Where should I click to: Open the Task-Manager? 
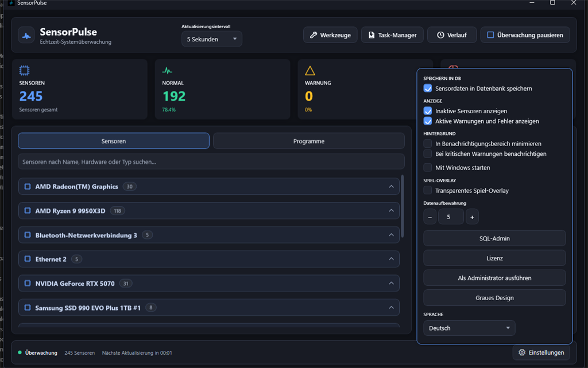click(392, 35)
